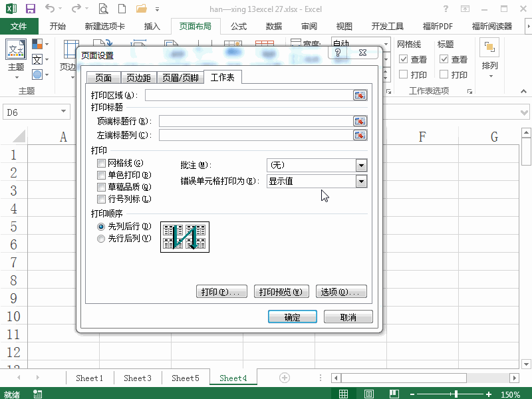Enable 单色打印 in the print options
Screen dimensions: 532x399
pyautogui.click(x=101, y=175)
